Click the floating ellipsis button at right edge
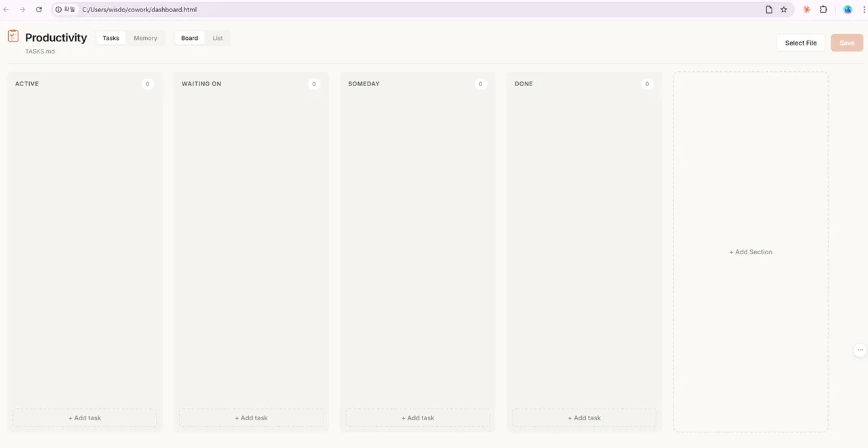868x448 pixels. point(860,350)
